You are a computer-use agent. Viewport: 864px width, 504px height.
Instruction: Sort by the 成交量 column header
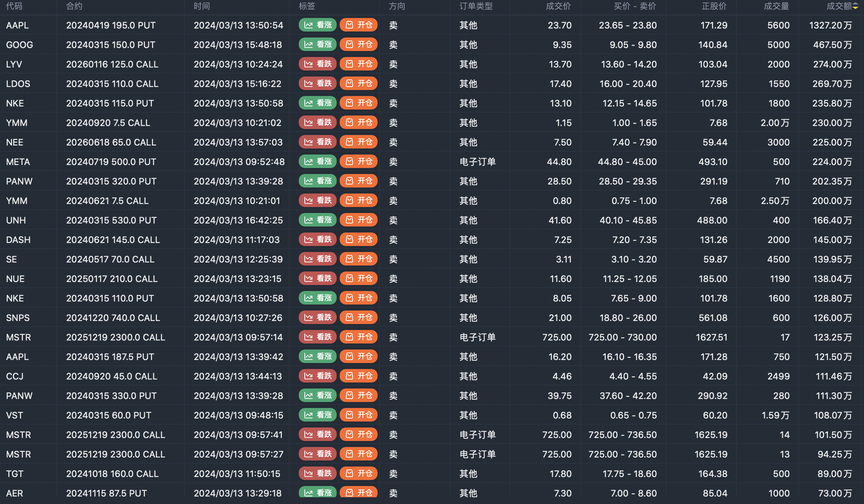pyautogui.click(x=776, y=6)
